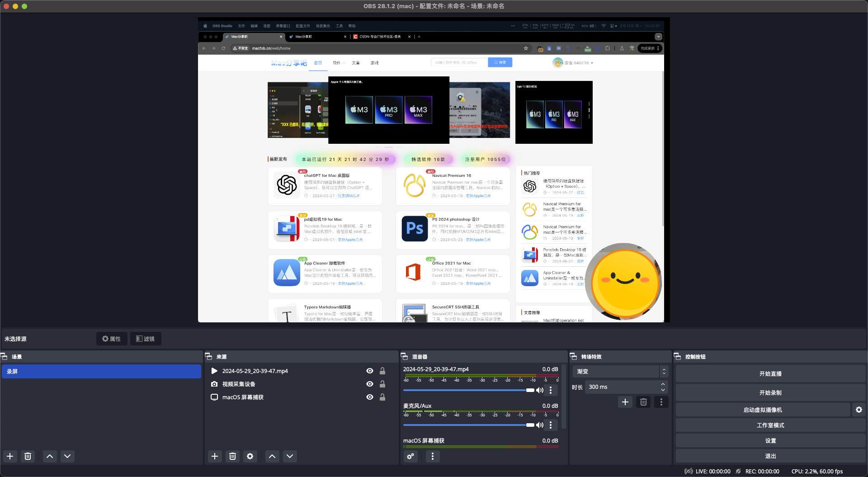Select the 视频采集设备 source row
868x477 pixels.
click(x=302, y=384)
